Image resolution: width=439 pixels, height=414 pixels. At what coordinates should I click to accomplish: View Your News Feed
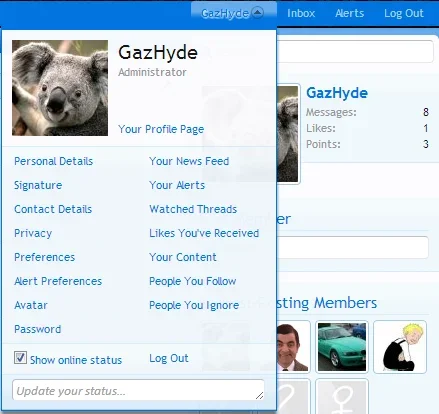[x=189, y=161]
